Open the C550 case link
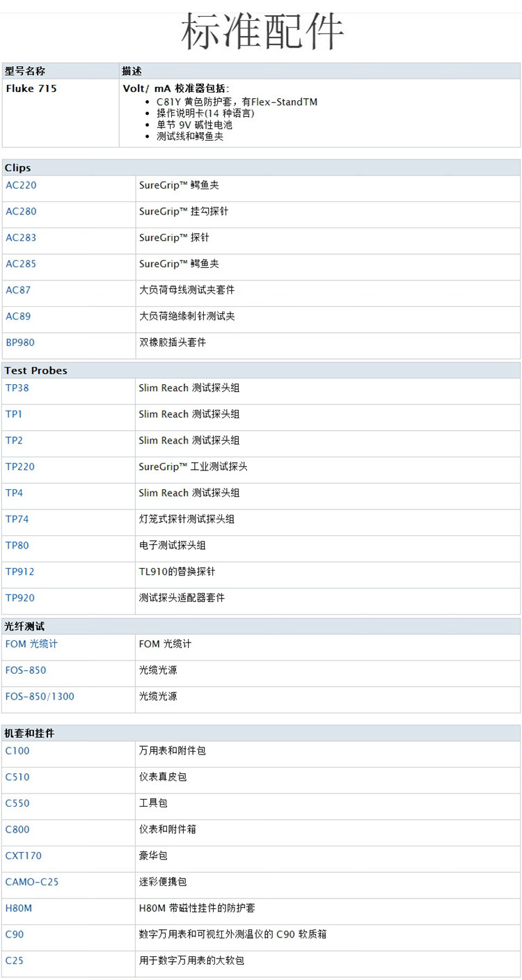Viewport: 522px width, 980px height. tap(17, 803)
